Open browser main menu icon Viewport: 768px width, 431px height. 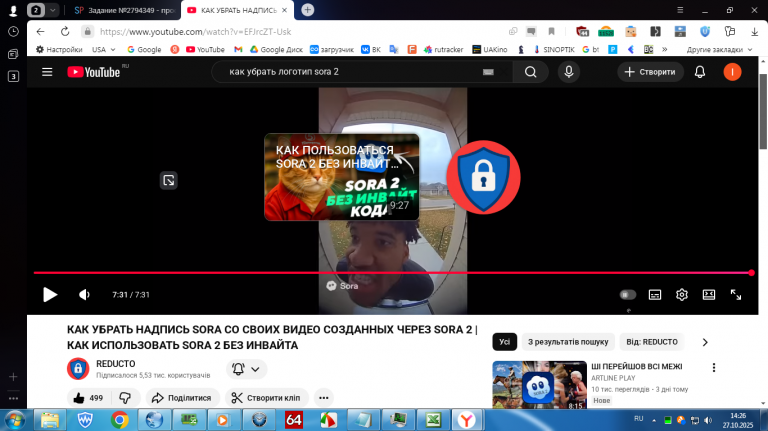(x=680, y=10)
